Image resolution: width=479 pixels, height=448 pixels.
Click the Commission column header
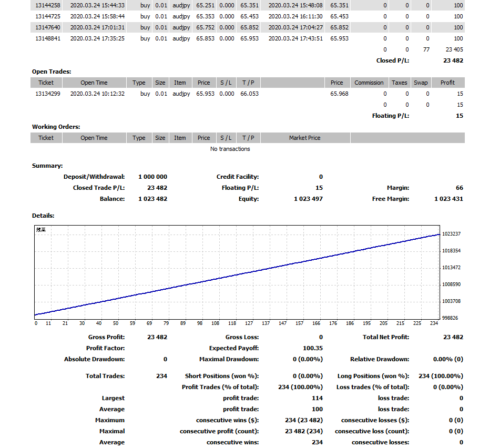click(x=369, y=83)
